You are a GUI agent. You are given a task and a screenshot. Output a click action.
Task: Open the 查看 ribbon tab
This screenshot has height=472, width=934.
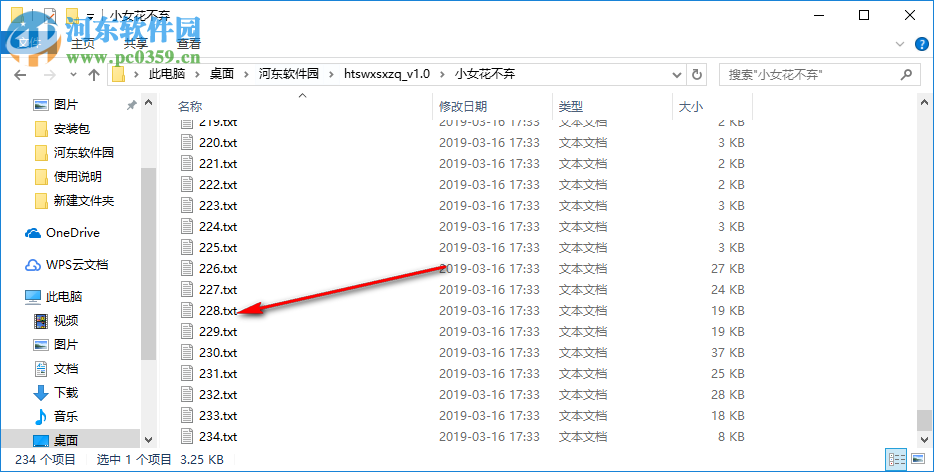tap(189, 44)
